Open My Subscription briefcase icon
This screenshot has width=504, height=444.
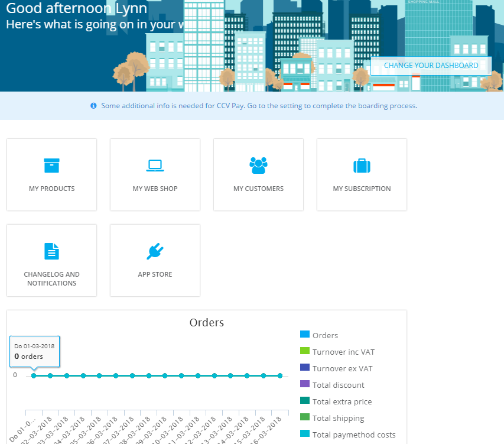point(362,166)
